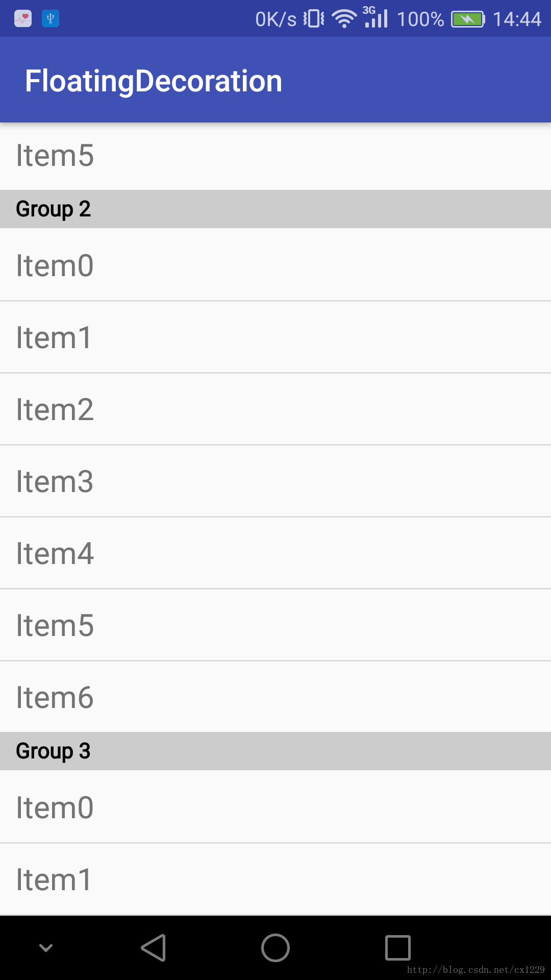Open Item1 under Group 3
The height and width of the screenshot is (980, 551).
click(x=275, y=879)
